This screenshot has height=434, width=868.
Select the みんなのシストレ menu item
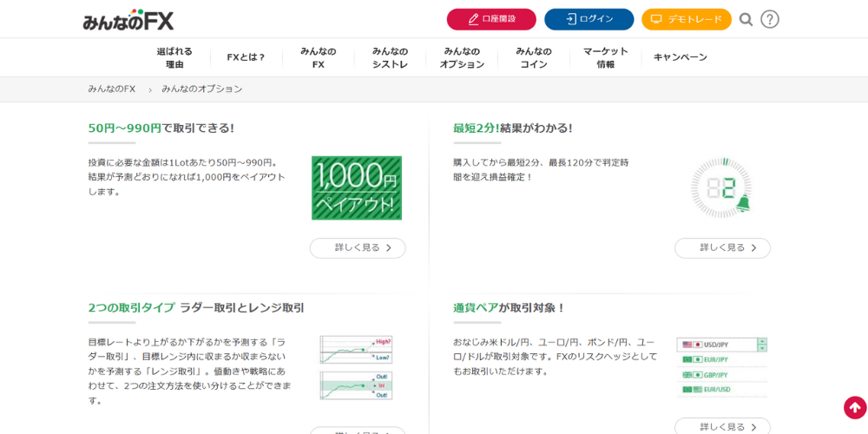tap(390, 57)
